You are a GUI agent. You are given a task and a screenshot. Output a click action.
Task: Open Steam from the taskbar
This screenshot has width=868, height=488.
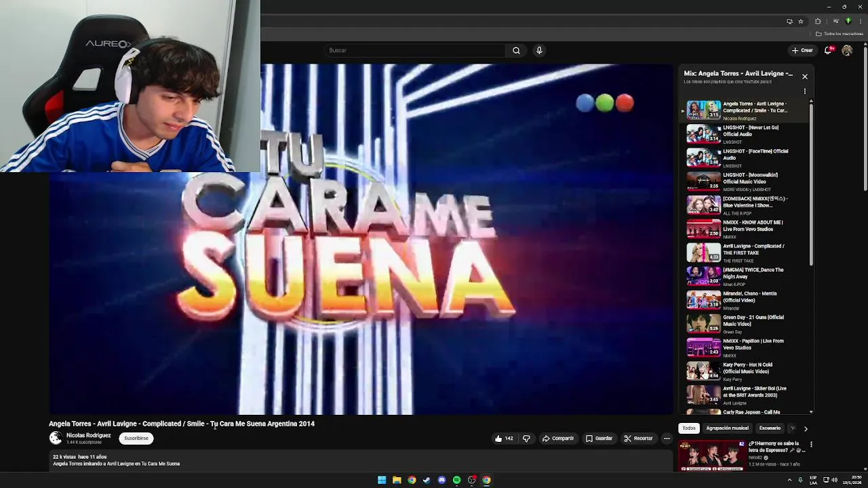tap(427, 480)
